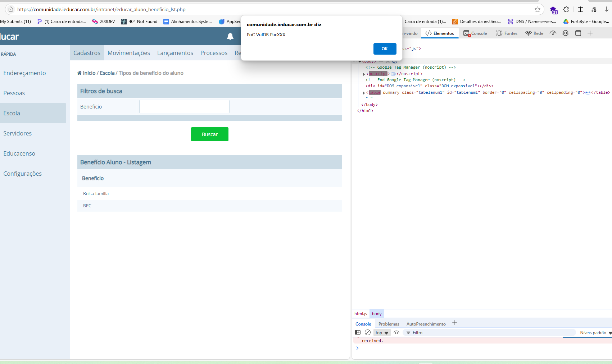The image size is (612, 364).
Task: Select Console drawer tab
Action: pos(363,324)
